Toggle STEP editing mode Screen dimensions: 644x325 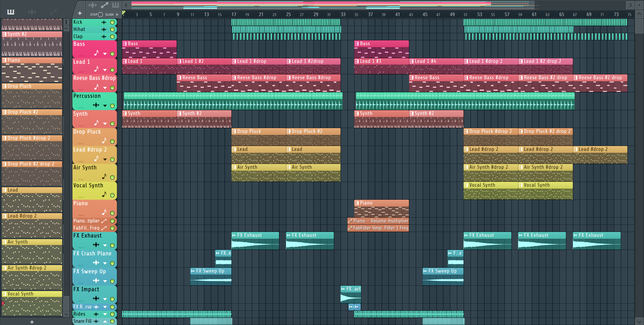point(100,15)
